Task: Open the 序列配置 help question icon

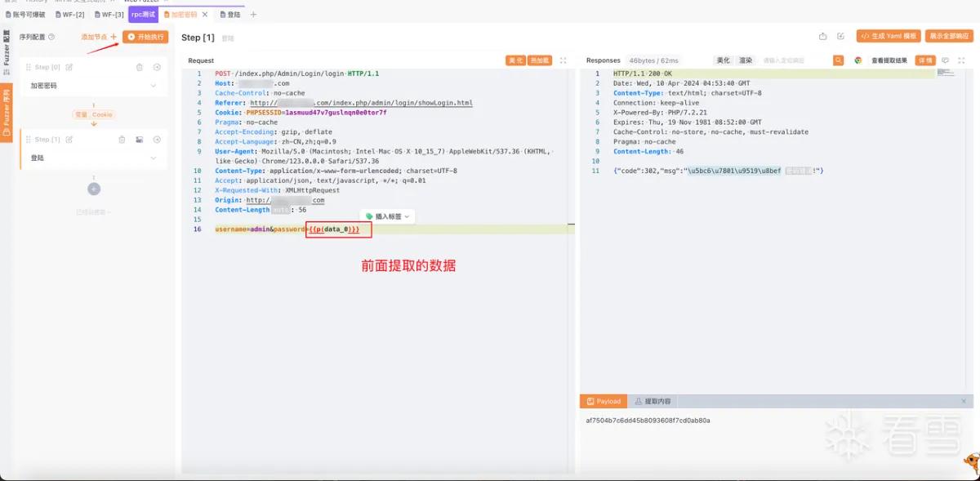Action: click(x=52, y=37)
